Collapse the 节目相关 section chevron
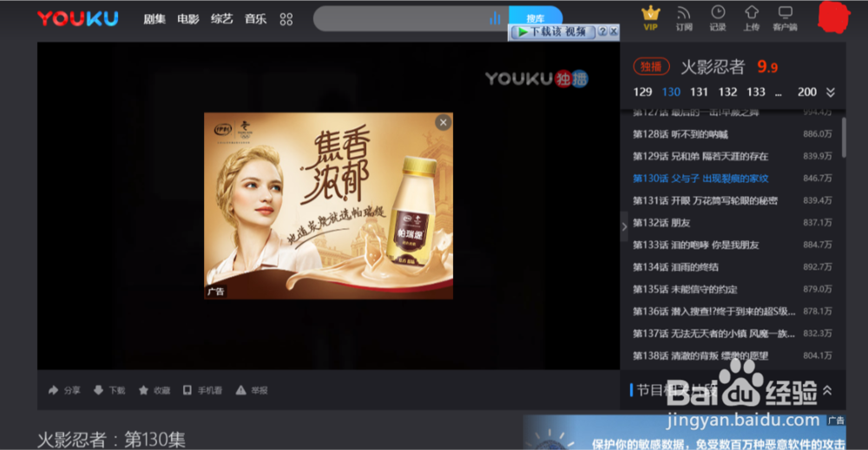This screenshot has height=450, width=868. click(827, 390)
